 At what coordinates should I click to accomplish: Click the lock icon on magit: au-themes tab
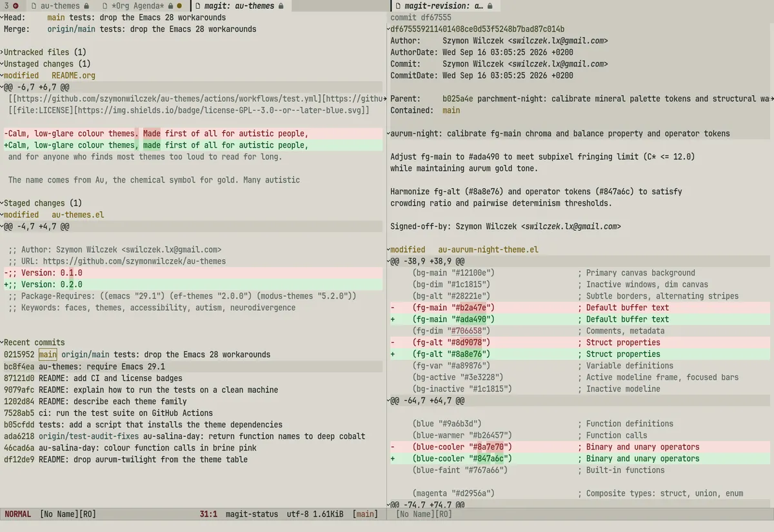(x=281, y=6)
